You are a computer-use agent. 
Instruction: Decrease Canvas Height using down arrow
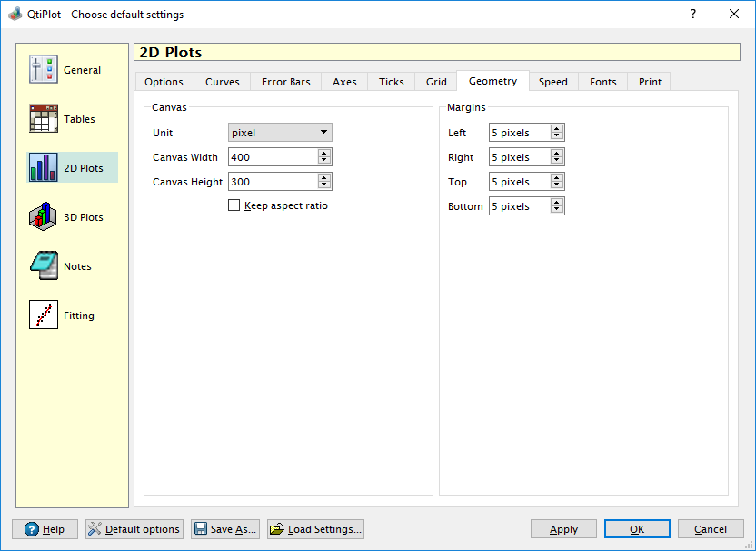click(324, 185)
